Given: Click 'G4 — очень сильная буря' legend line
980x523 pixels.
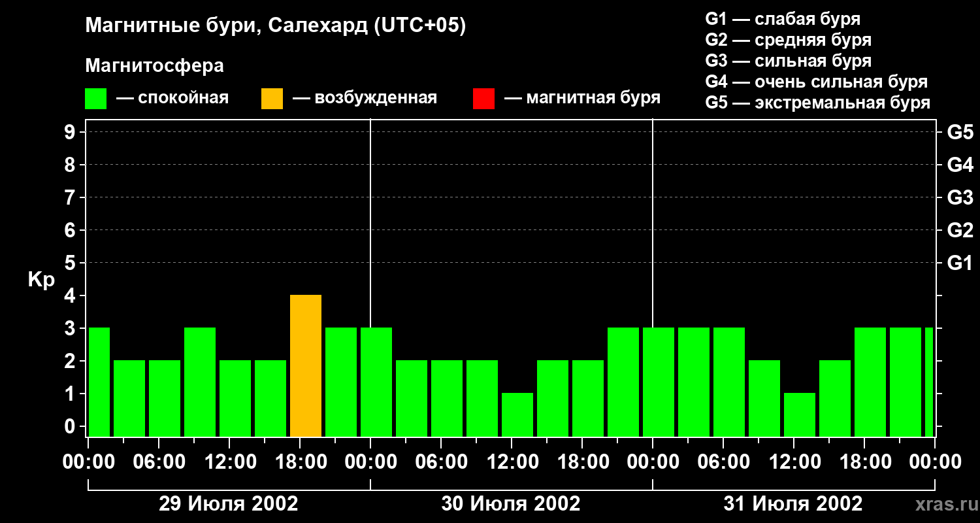Looking at the screenshot, I should pos(817,82).
